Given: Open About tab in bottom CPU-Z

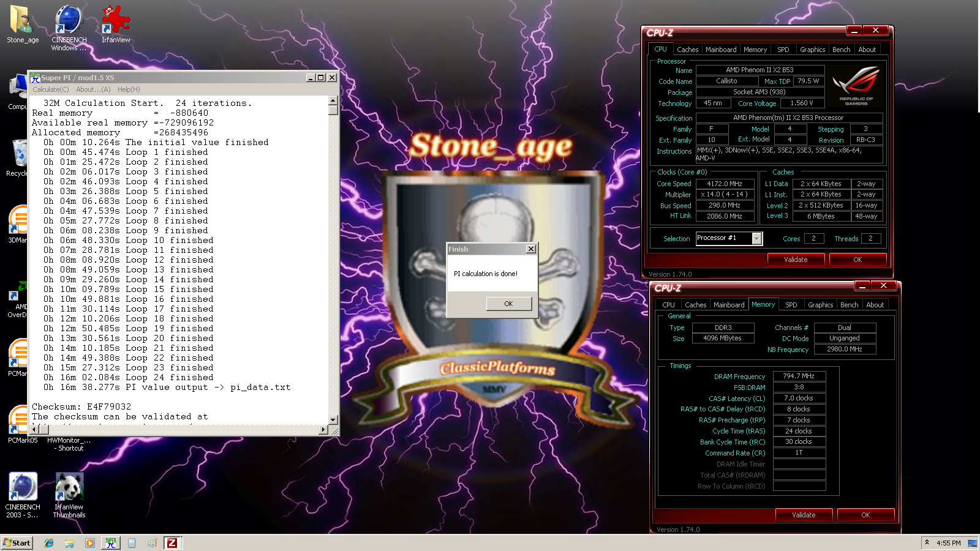Looking at the screenshot, I should click(x=875, y=305).
